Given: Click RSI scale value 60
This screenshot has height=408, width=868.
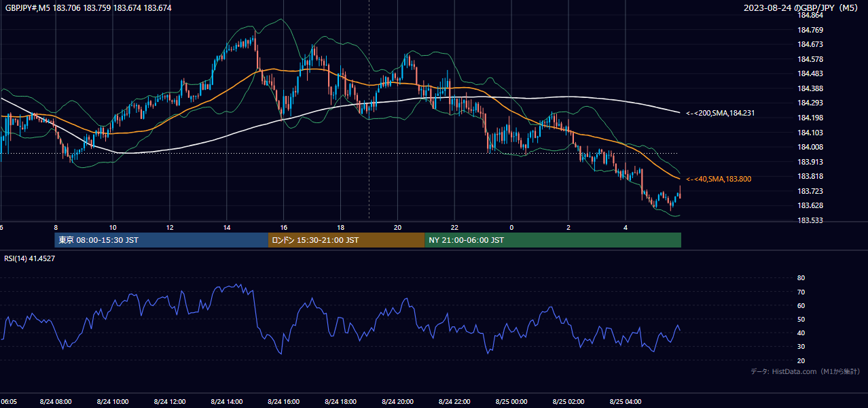Looking at the screenshot, I should (x=801, y=305).
